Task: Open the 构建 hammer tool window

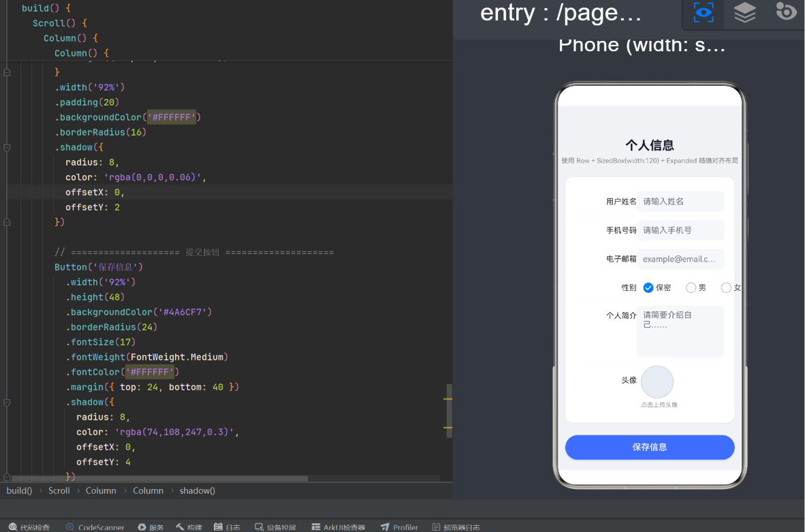Action: [189, 527]
